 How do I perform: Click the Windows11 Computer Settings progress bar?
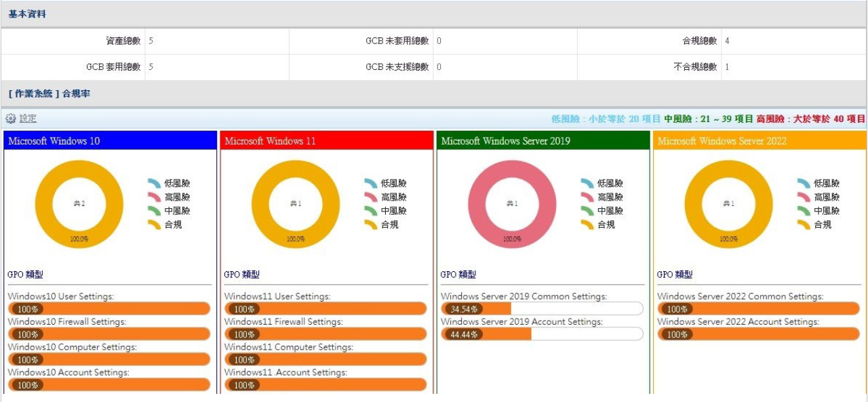click(325, 359)
